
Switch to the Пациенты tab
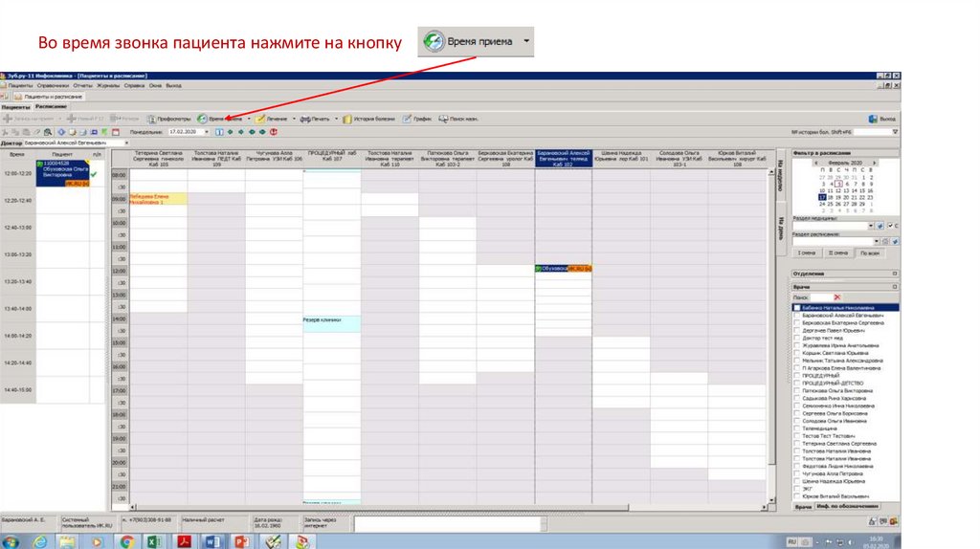click(x=15, y=107)
